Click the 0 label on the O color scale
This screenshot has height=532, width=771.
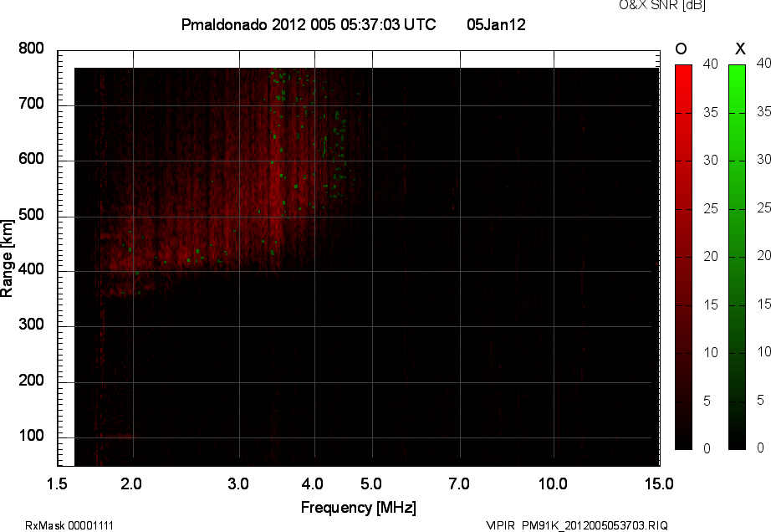click(707, 448)
